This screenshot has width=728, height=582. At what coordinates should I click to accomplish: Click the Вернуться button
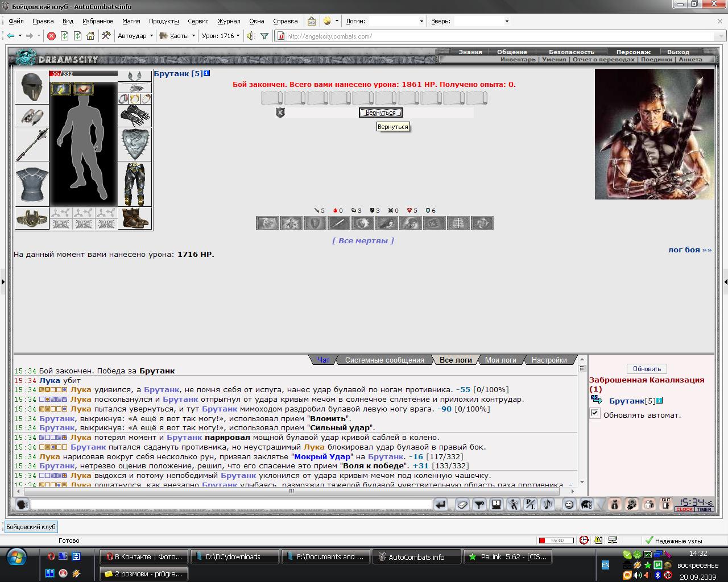[x=380, y=113]
